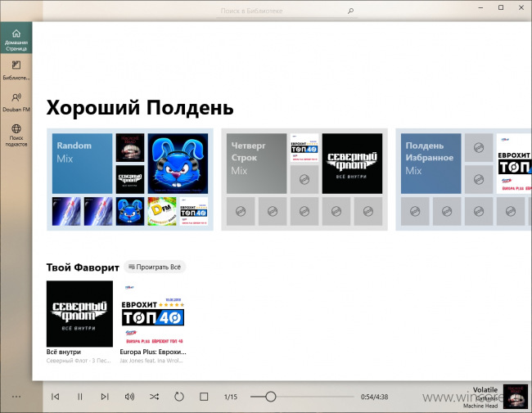Open the Полдень Избранное Mix tile
This screenshot has width=532, height=413.
coord(431,164)
